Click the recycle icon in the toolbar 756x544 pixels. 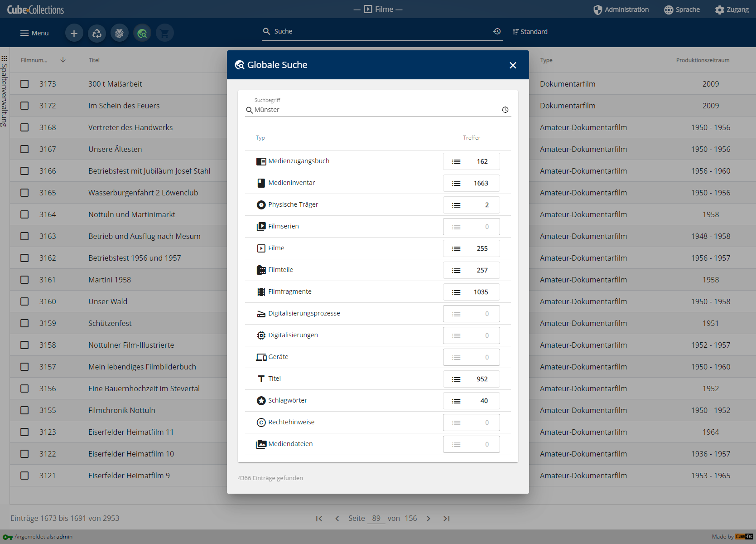(x=97, y=33)
